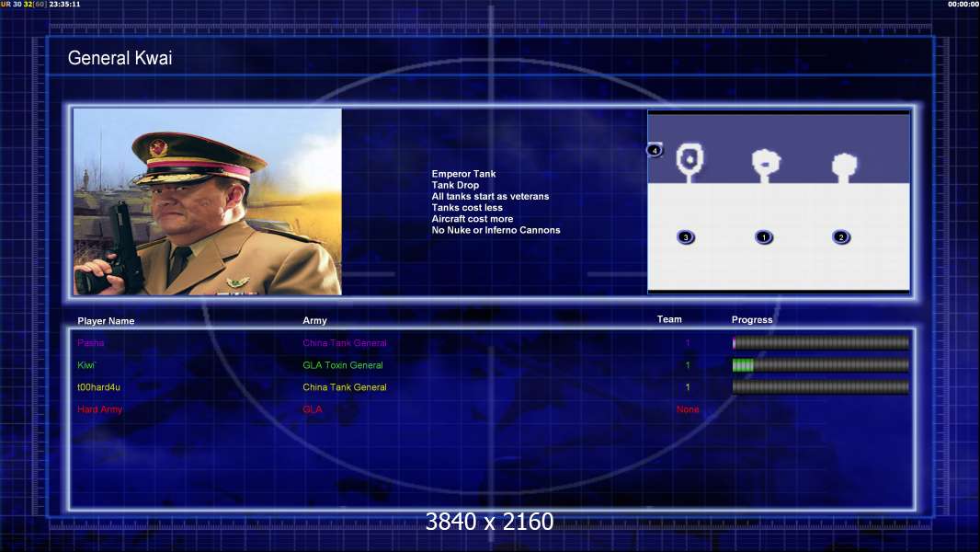Click start position marker 2 on map
This screenshot has height=552, width=980.
pyautogui.click(x=840, y=237)
